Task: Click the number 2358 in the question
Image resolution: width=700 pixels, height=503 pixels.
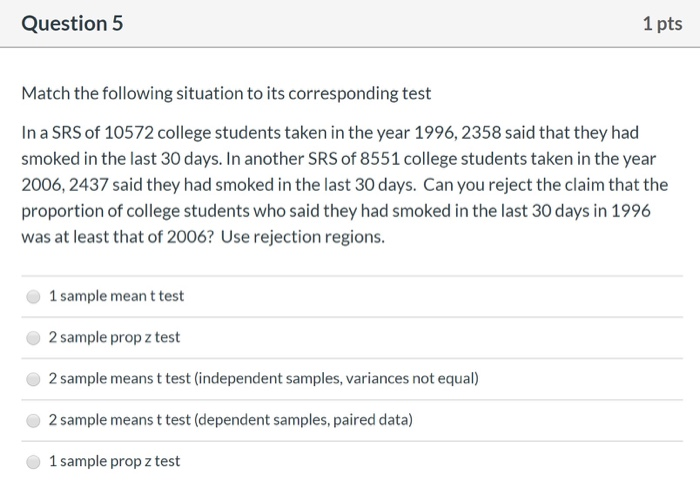Action: (x=481, y=133)
